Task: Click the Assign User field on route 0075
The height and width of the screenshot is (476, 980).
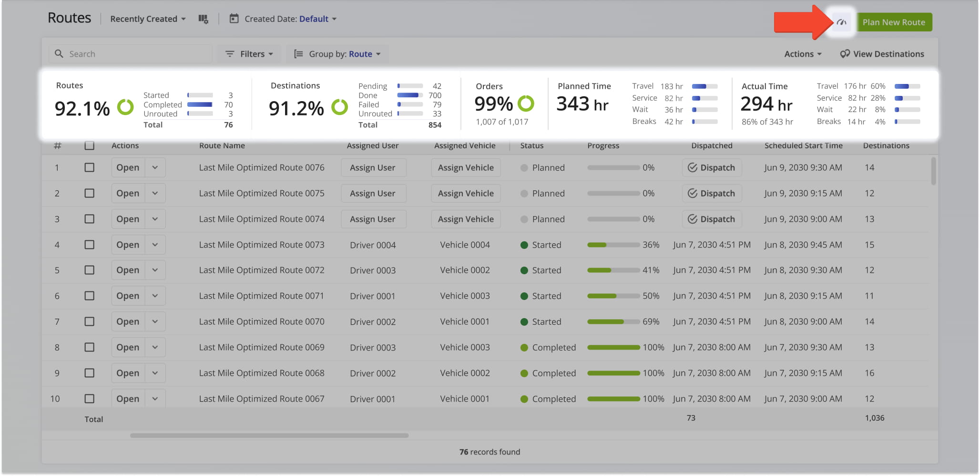Action: point(373,193)
